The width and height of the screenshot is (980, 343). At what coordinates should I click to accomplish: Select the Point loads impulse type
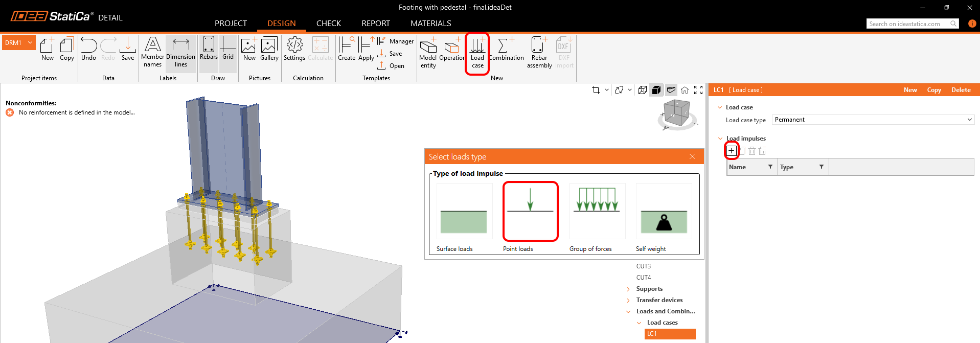(530, 211)
